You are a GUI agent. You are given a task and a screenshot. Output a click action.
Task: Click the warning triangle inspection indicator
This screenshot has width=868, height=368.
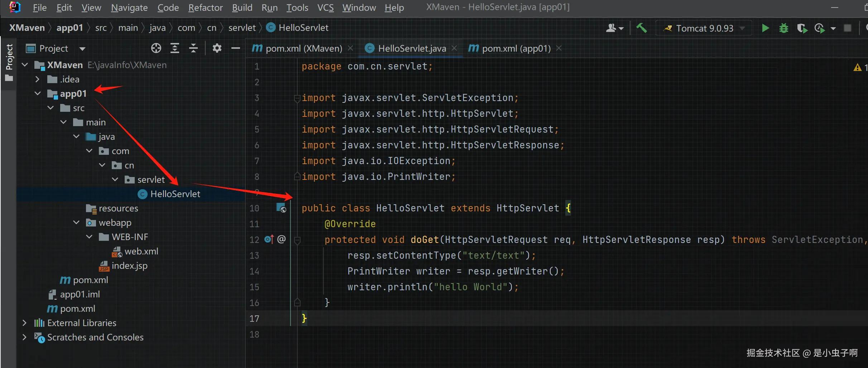click(857, 67)
